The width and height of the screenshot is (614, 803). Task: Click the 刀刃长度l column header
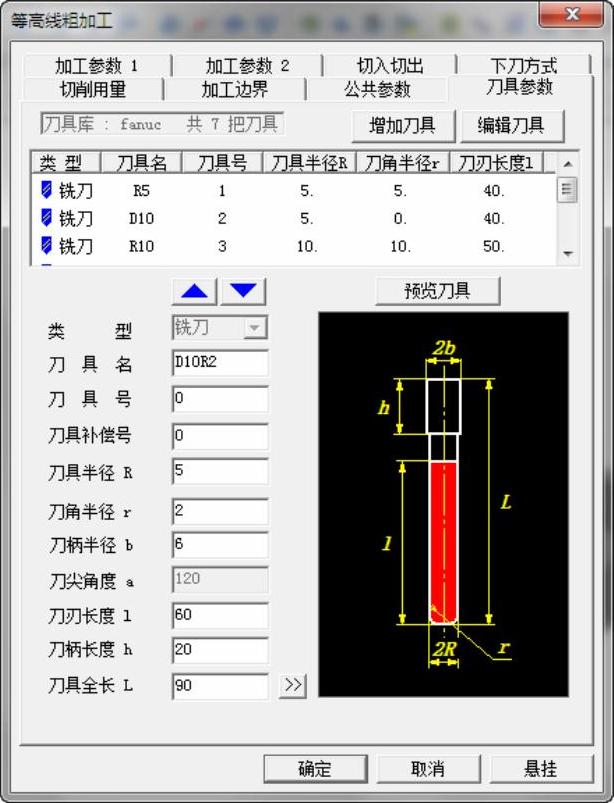pyautogui.click(x=496, y=163)
